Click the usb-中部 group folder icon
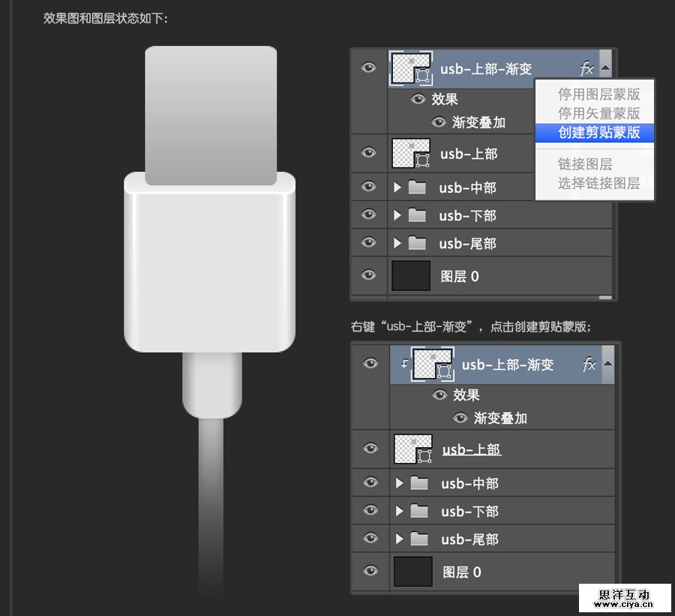The width and height of the screenshot is (675, 616). tap(417, 188)
